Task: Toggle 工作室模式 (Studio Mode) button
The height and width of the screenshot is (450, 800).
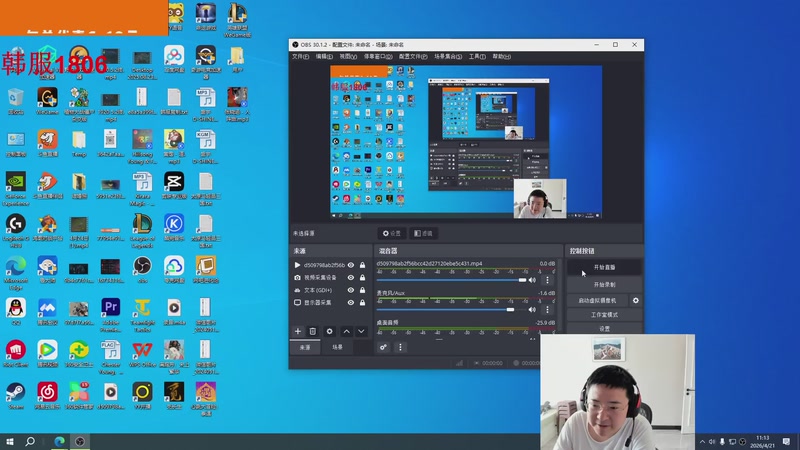Action: (x=605, y=315)
